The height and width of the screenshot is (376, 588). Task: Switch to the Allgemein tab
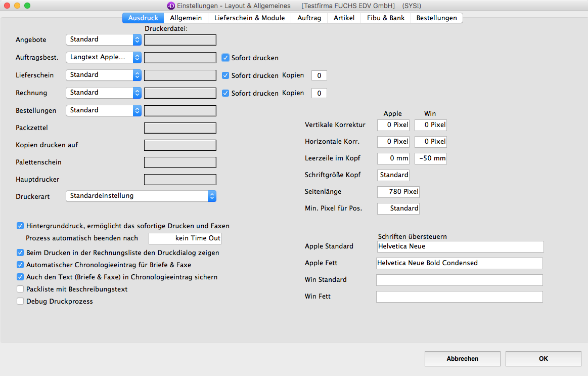pyautogui.click(x=186, y=18)
